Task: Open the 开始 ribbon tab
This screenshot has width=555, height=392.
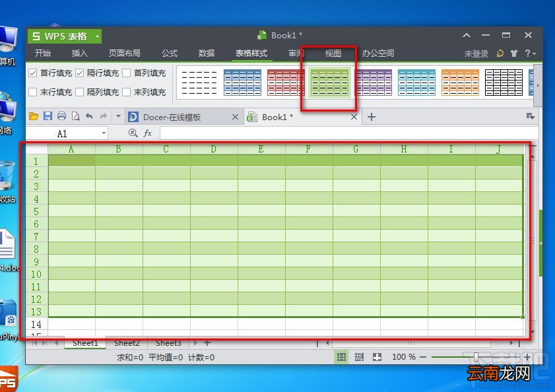Action: [43, 53]
